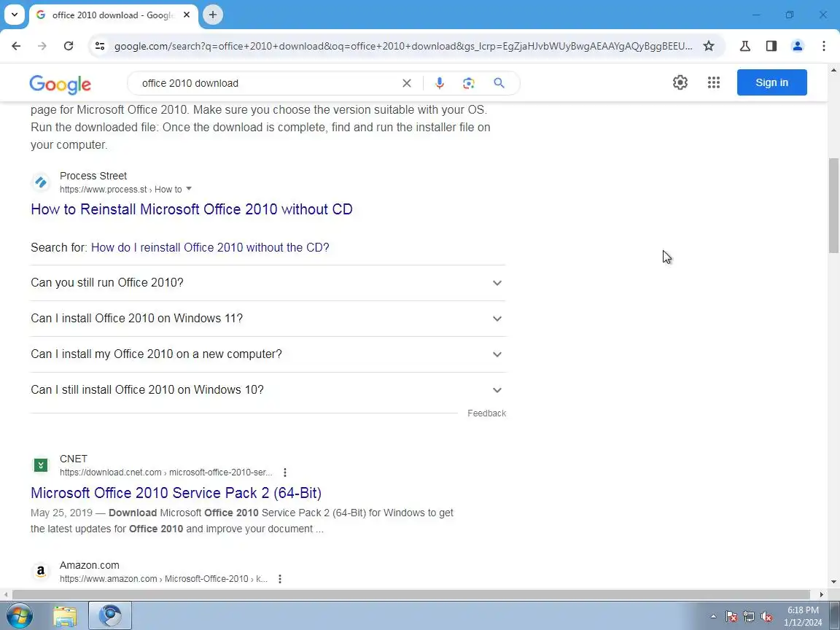The width and height of the screenshot is (840, 630).
Task: Submit search with magnifier icon
Action: pos(499,83)
